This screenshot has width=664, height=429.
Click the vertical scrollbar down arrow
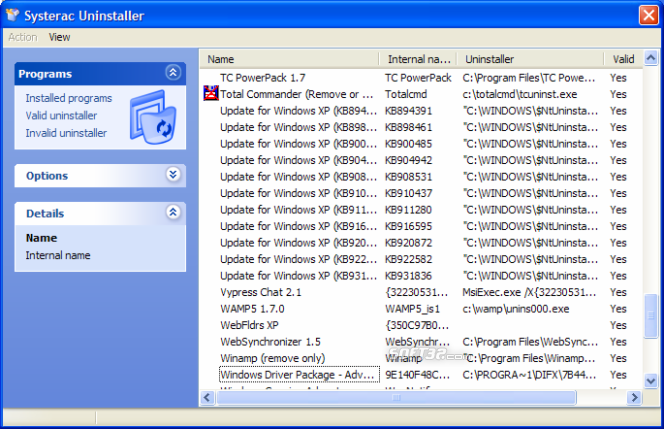651,381
